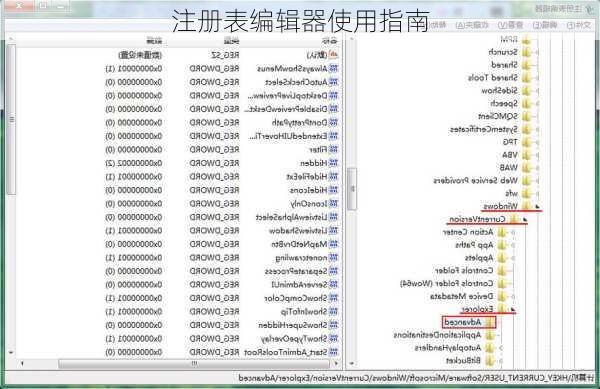Viewport: 600px width, 389px height.
Task: Expand the AutoplayHandlers key
Action: (x=501, y=348)
